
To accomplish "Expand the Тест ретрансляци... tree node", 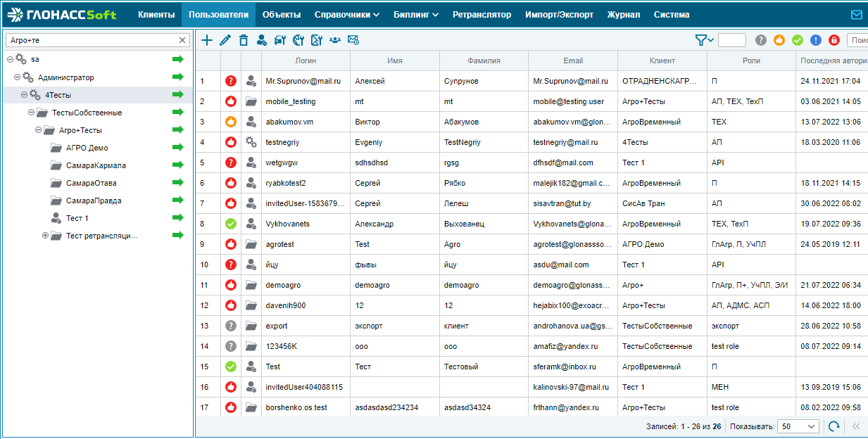I will click(x=45, y=235).
